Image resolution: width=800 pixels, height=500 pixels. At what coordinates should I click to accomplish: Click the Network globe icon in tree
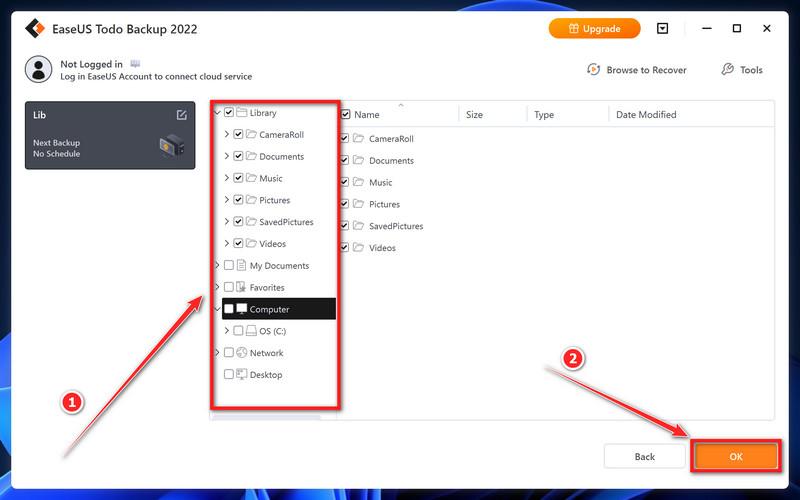click(x=241, y=353)
